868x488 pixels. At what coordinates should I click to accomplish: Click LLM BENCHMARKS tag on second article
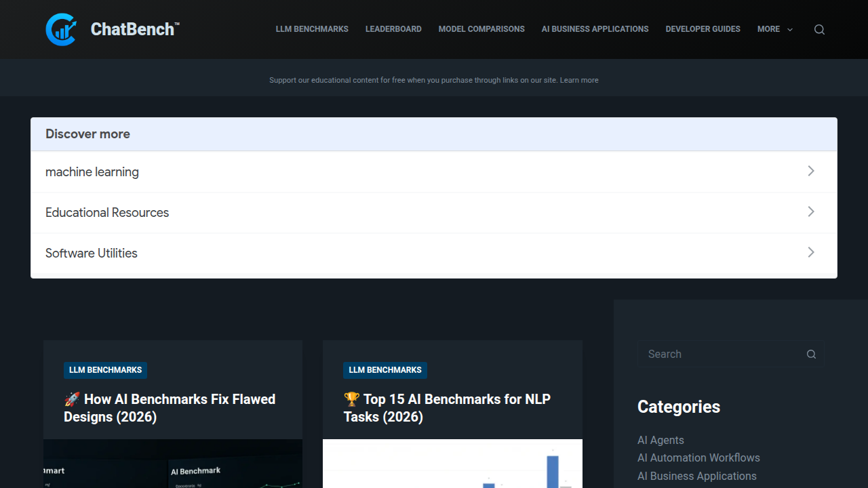385,370
